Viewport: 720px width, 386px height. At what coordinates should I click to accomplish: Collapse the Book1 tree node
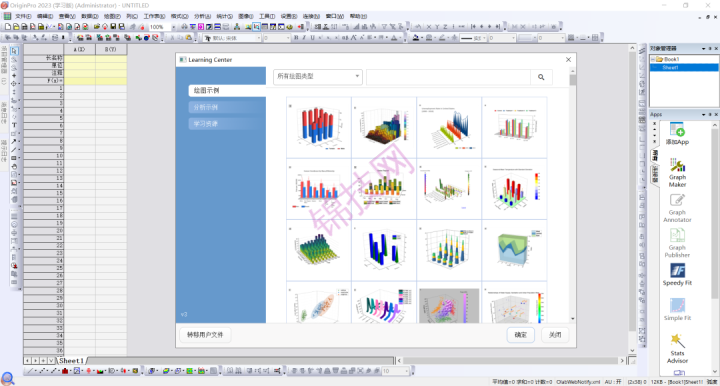pyautogui.click(x=652, y=59)
